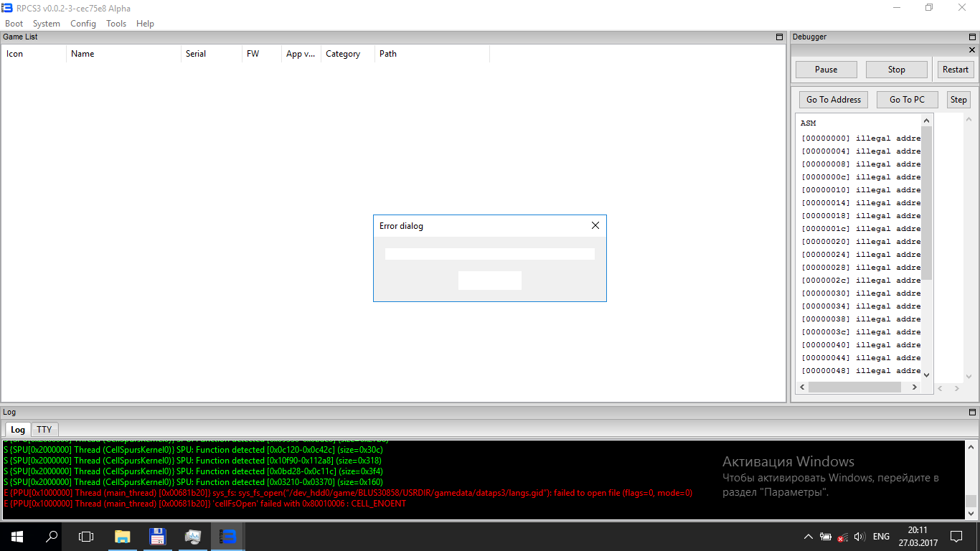Screen dimensions: 980x551
Task: Click the Stop button in Debugger
Action: 897,70
